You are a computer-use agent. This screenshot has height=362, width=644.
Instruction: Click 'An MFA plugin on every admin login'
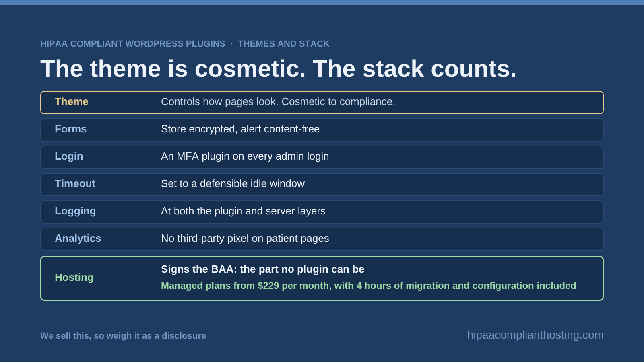click(245, 156)
